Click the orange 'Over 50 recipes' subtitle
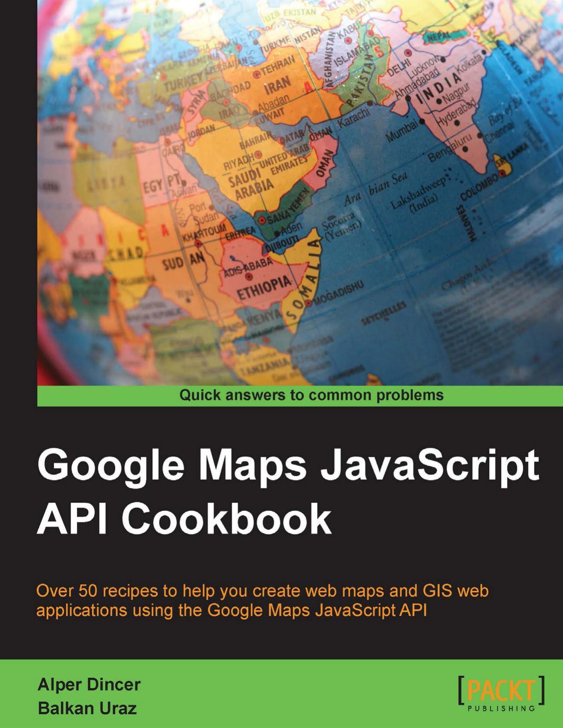This screenshot has width=563, height=728. click(262, 600)
